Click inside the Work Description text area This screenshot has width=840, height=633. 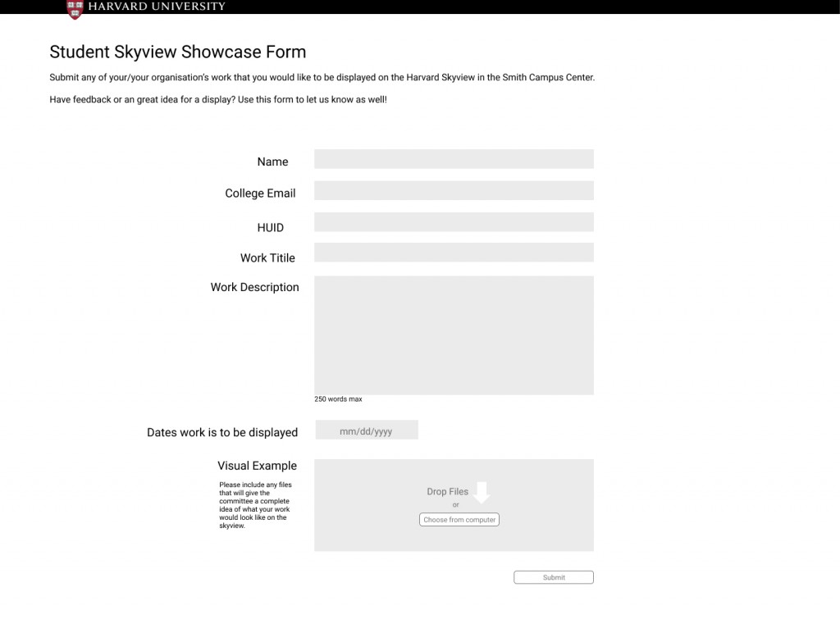(x=454, y=335)
